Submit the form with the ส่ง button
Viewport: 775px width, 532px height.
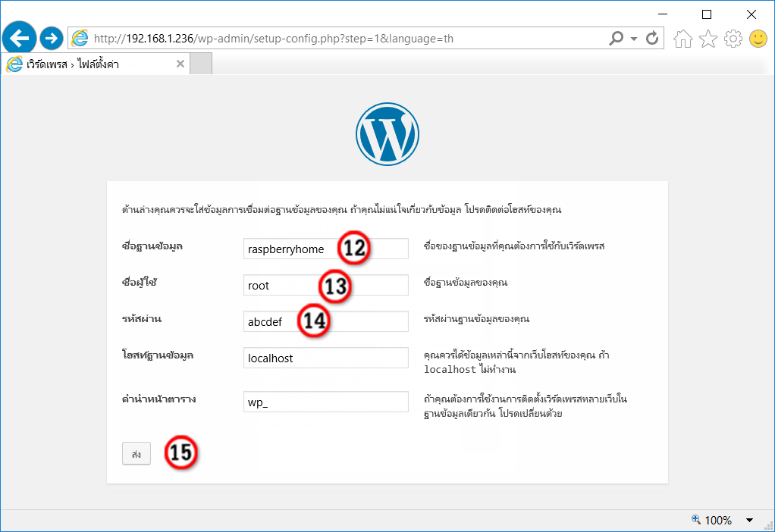click(x=136, y=453)
